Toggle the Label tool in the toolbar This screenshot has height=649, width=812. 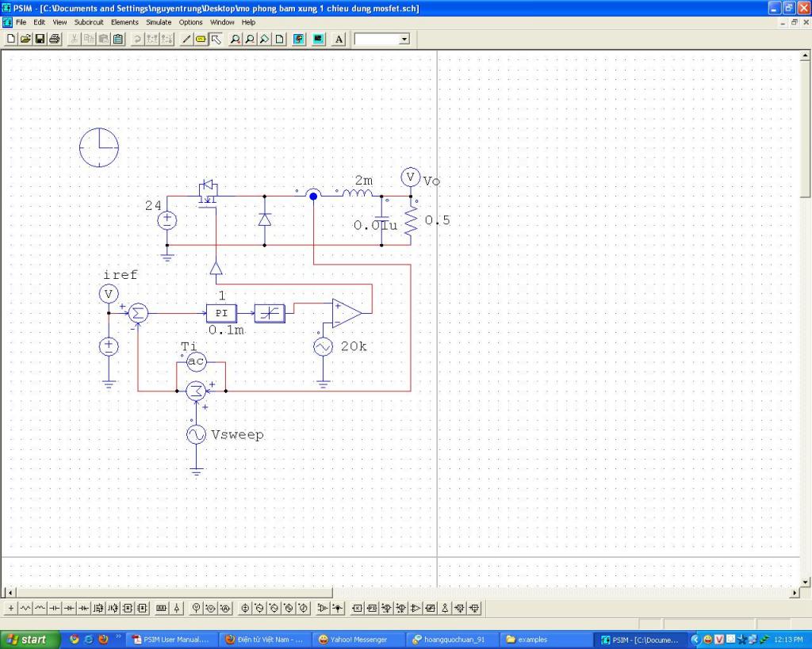click(x=201, y=39)
